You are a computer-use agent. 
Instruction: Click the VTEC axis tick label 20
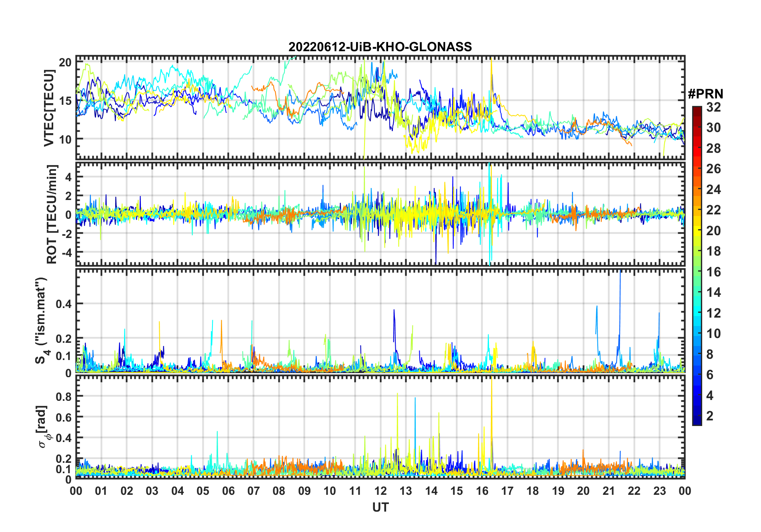[65, 62]
